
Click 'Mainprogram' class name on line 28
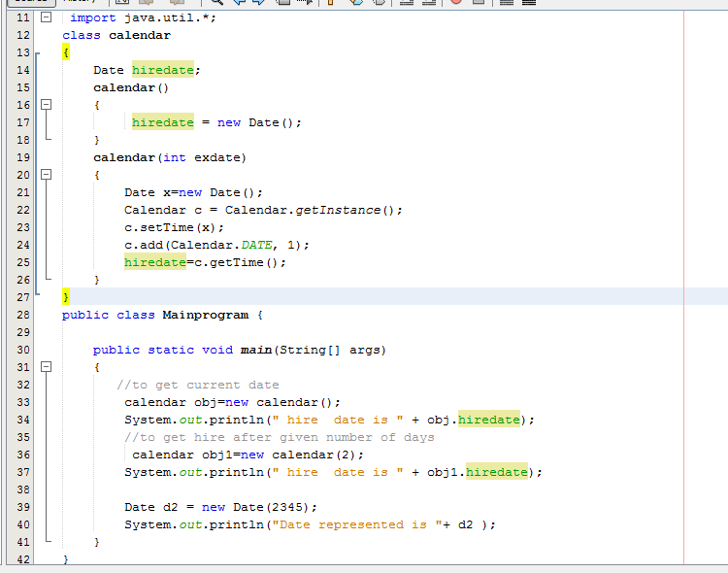205,315
